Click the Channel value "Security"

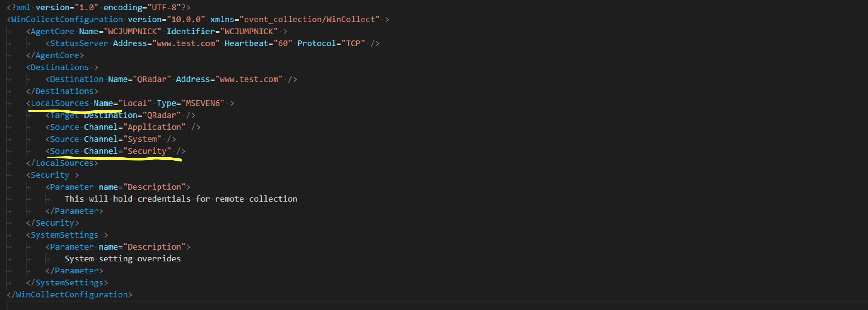(147, 151)
